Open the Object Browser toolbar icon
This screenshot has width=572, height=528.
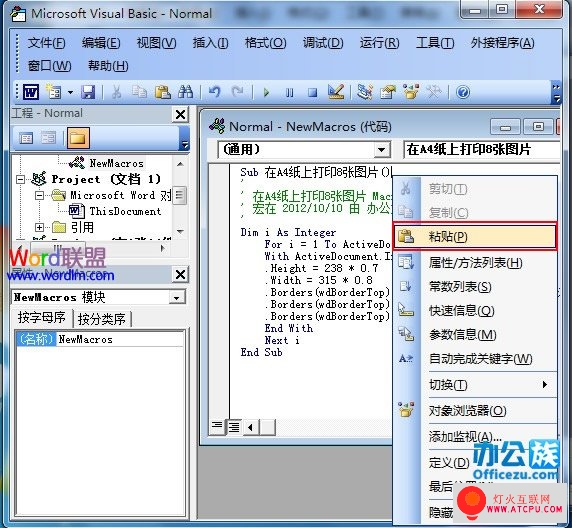[x=411, y=92]
